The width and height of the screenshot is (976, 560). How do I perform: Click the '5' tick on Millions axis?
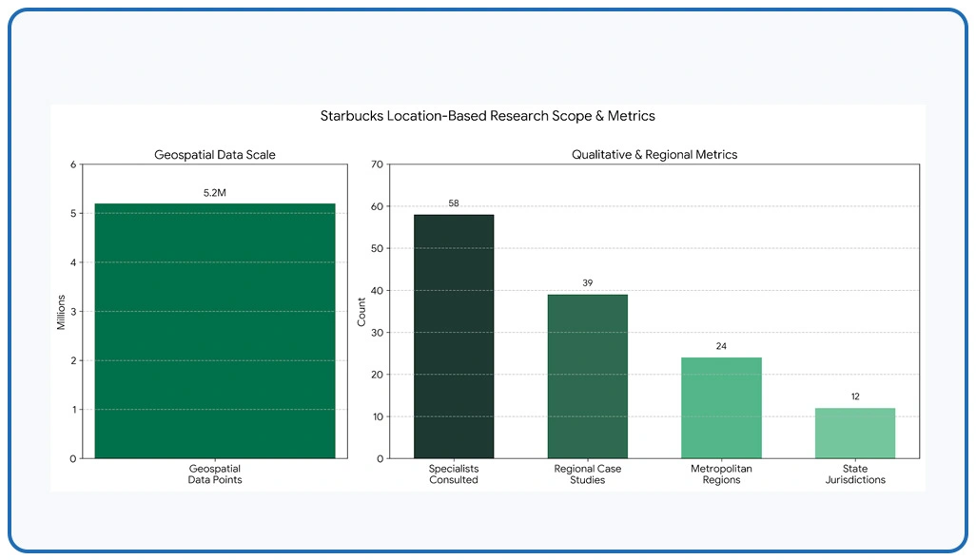tap(73, 213)
